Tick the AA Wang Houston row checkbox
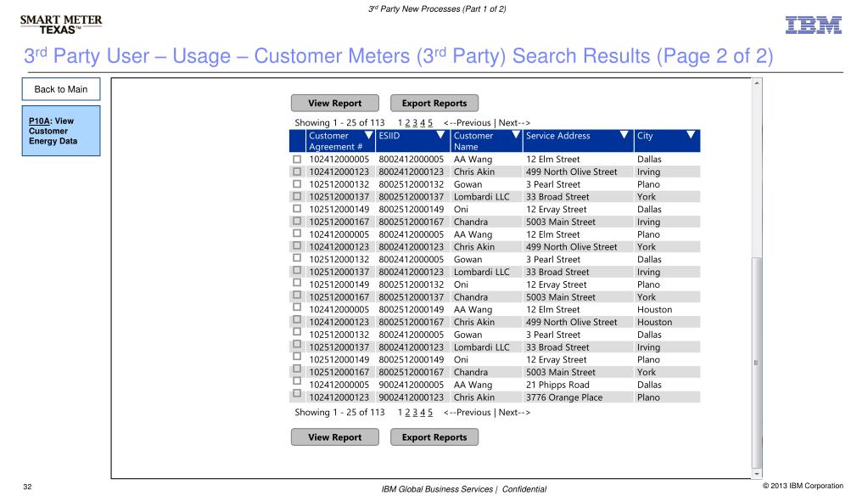 coord(297,307)
